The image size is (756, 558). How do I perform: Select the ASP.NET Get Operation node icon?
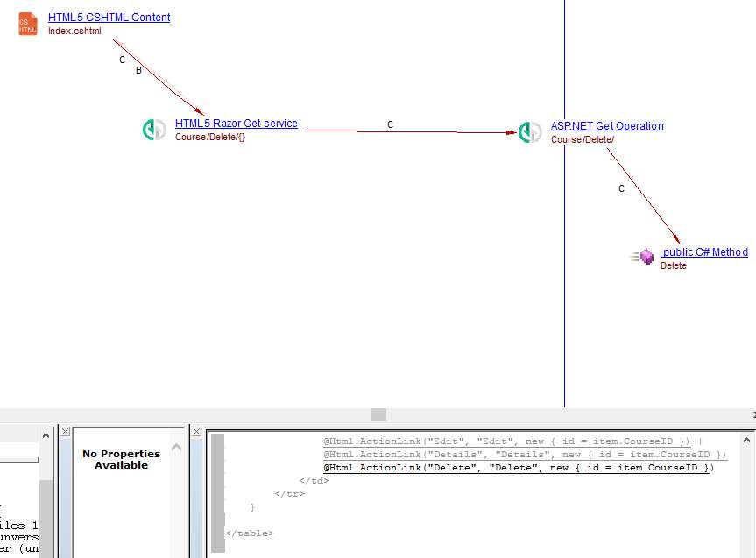[x=530, y=132]
